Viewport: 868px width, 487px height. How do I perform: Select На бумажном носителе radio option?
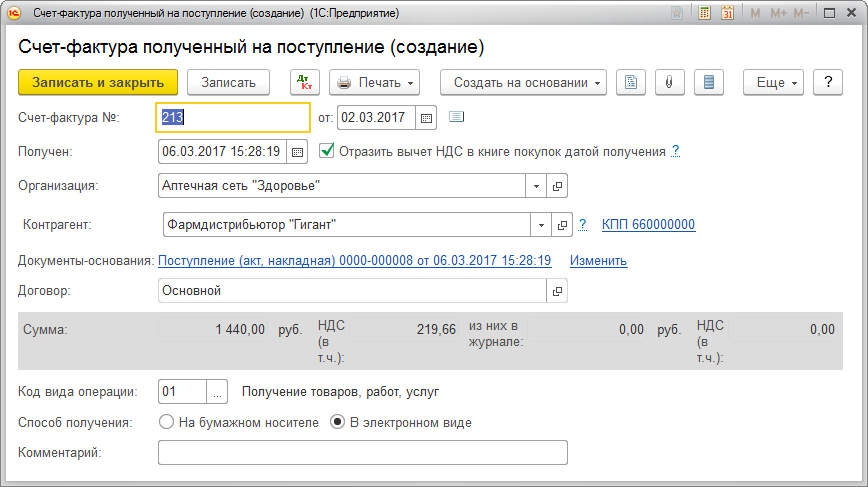tap(166, 422)
